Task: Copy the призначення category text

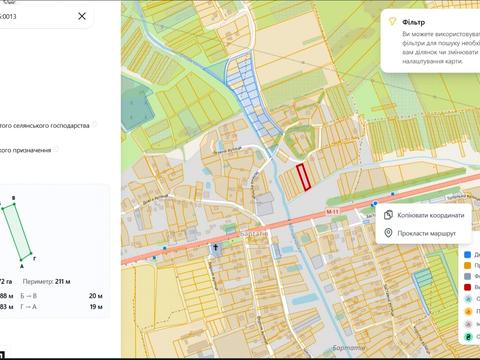Action: click(26, 150)
